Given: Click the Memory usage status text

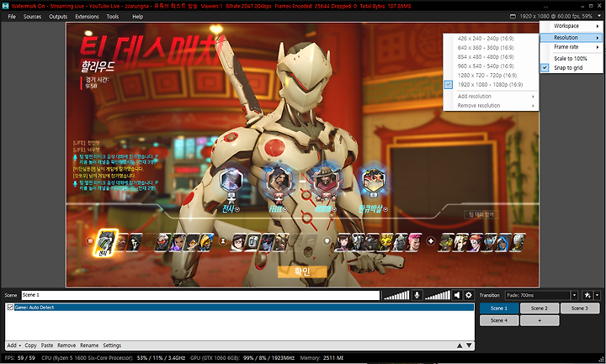Looking at the screenshot, I should (x=322, y=358).
